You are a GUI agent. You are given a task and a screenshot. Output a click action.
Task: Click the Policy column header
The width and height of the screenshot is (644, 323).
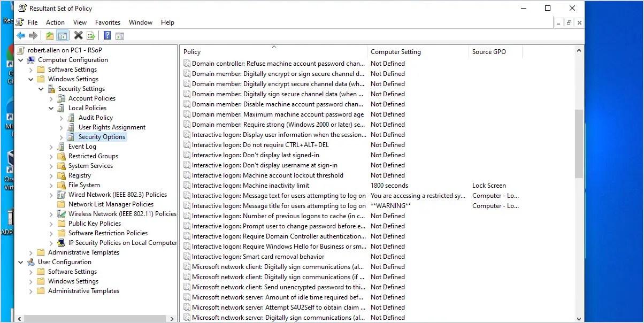(x=191, y=51)
